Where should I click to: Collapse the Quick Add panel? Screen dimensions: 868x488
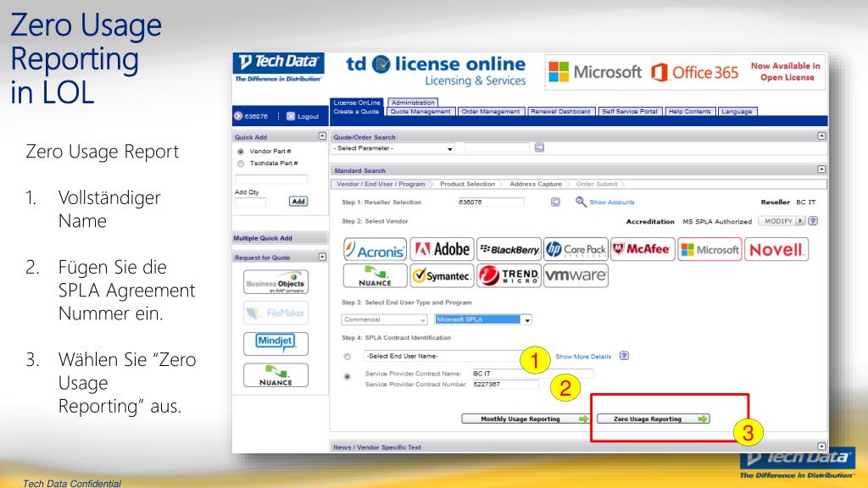(322, 136)
